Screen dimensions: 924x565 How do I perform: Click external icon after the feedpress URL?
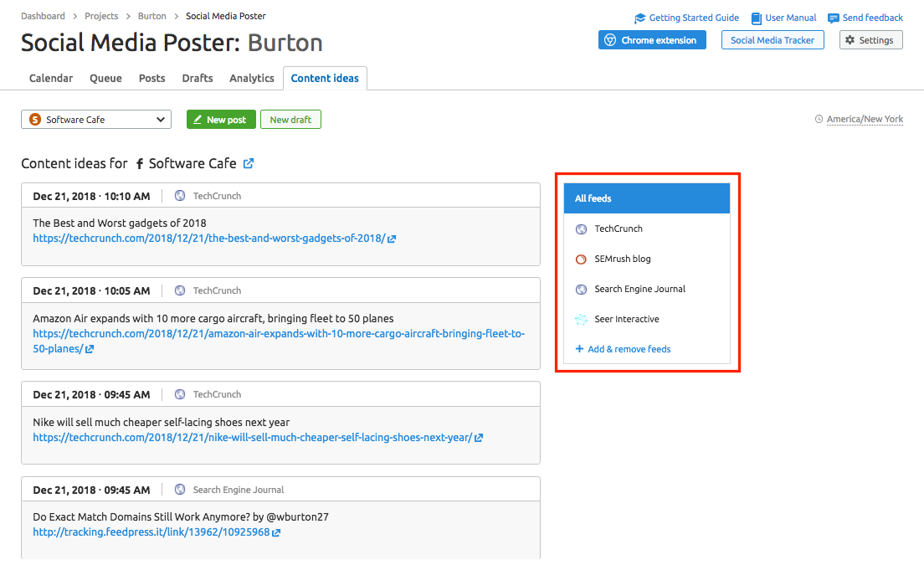tap(276, 532)
